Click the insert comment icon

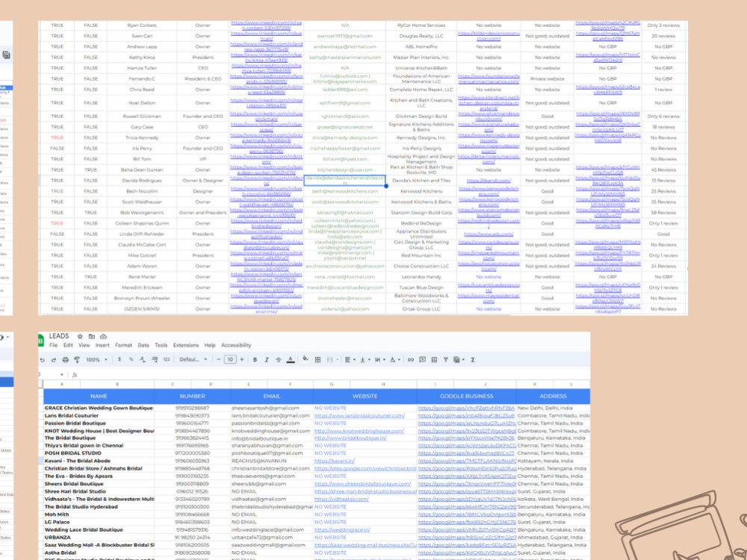click(x=423, y=360)
